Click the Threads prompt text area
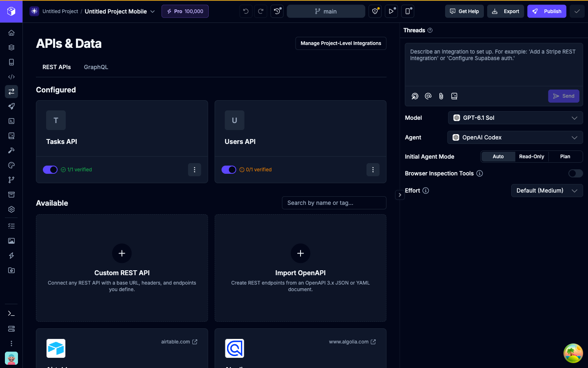Image resolution: width=588 pixels, height=368 pixels. 494,65
